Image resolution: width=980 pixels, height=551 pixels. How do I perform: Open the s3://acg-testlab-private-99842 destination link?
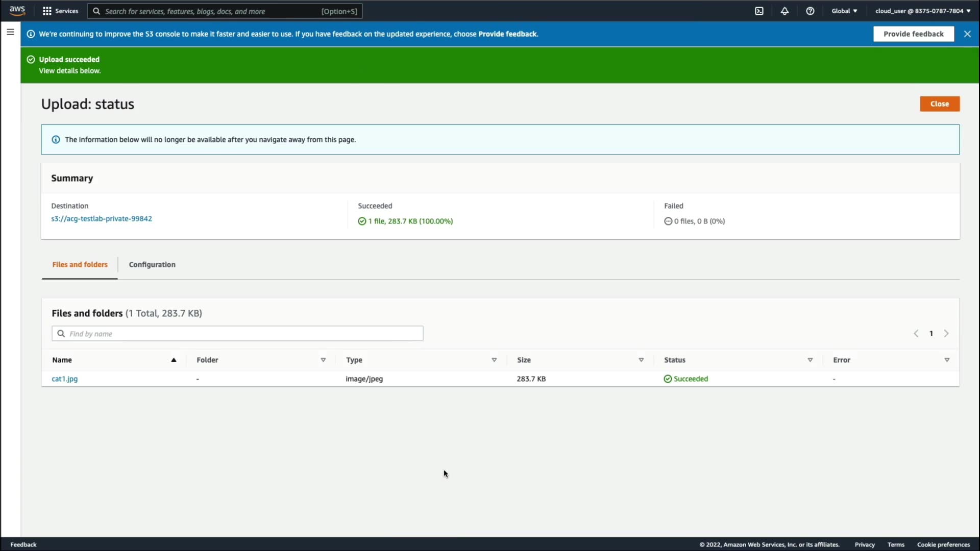pos(102,219)
